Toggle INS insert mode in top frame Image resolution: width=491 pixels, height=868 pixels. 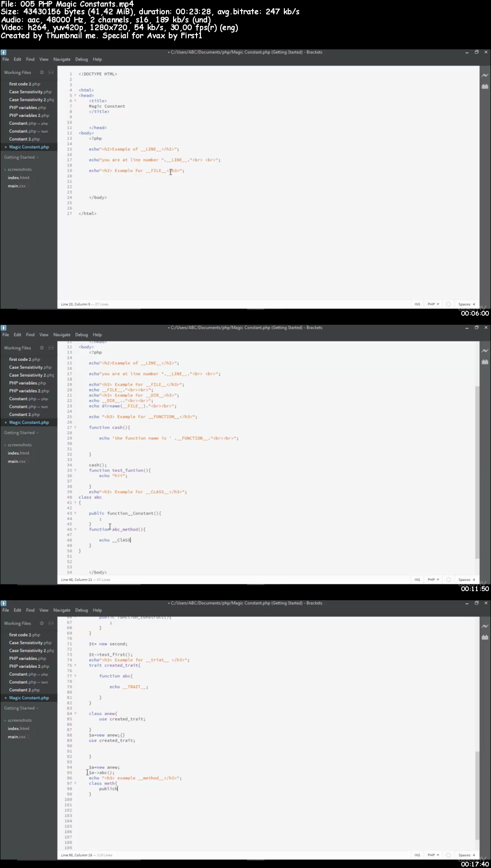[417, 304]
